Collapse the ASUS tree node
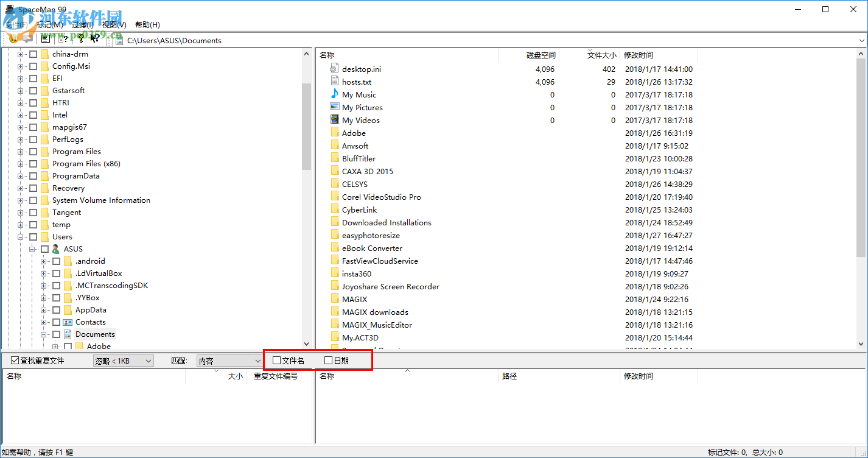 click(x=32, y=248)
